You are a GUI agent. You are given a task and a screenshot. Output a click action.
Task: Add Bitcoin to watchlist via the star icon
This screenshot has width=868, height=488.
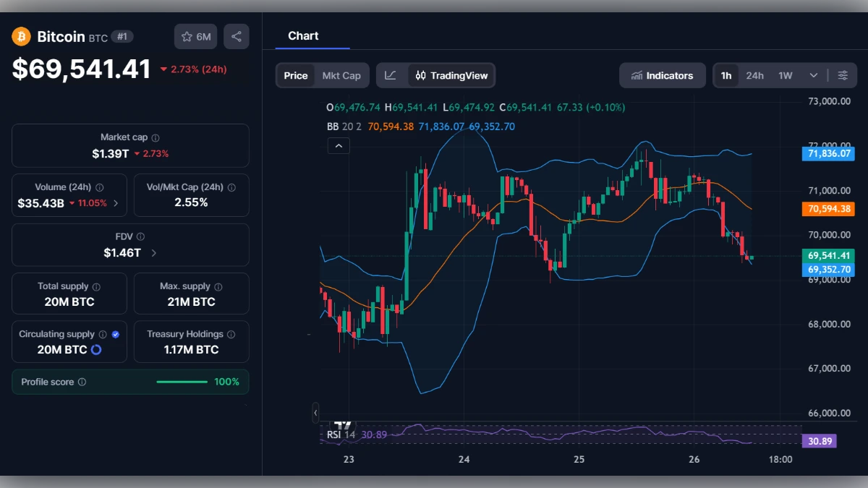tap(187, 36)
